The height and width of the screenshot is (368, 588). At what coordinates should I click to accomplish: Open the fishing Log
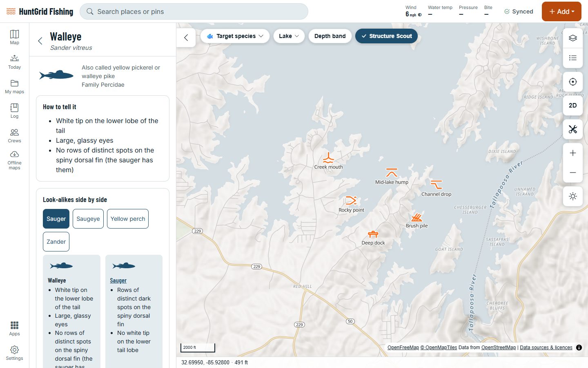tap(14, 111)
